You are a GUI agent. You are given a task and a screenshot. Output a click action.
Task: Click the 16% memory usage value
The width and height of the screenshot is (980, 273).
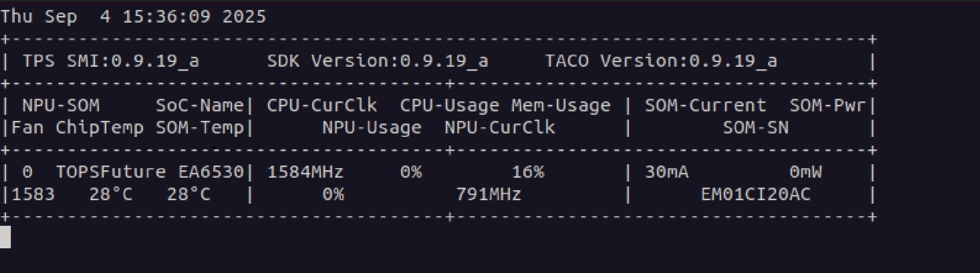pyautogui.click(x=528, y=172)
